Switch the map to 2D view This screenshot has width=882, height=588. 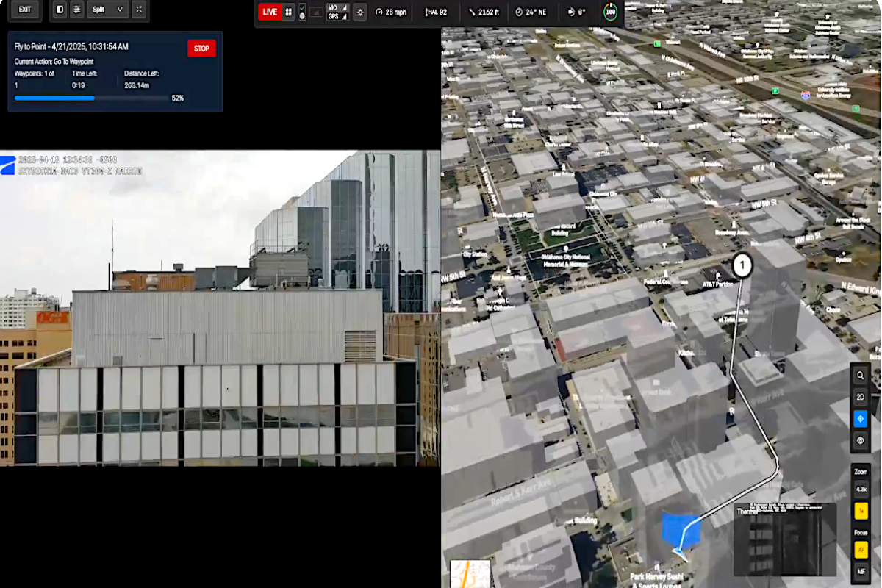861,397
